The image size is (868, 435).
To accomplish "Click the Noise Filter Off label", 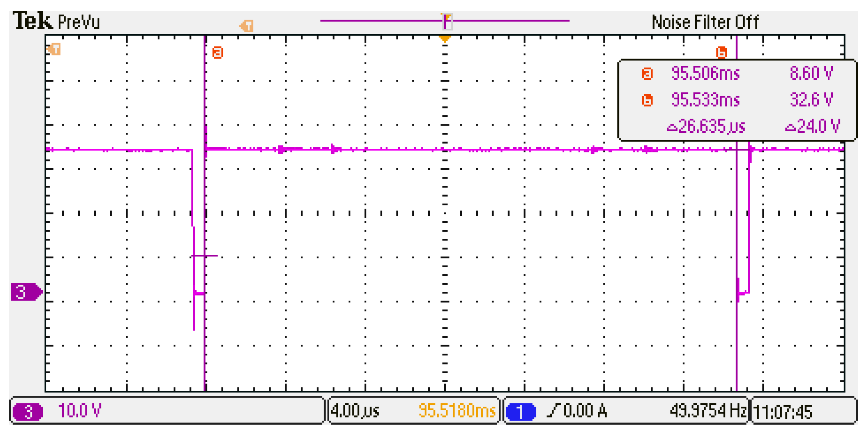I will coord(705,22).
